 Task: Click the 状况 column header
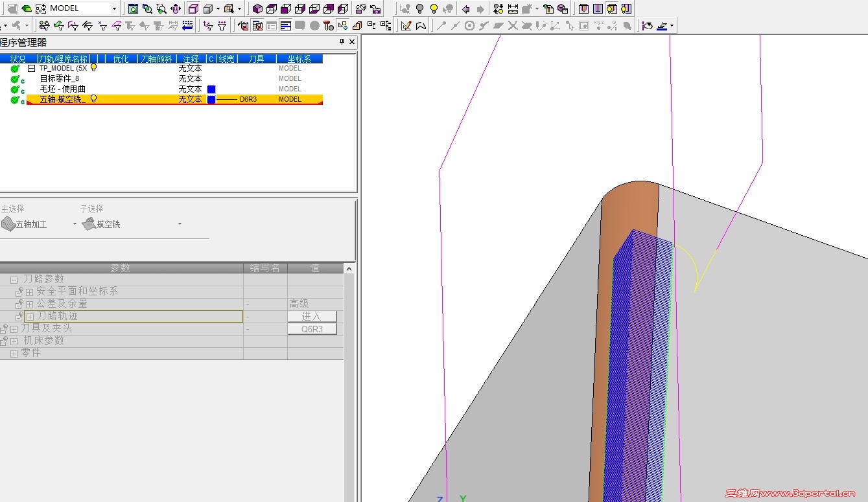click(18, 59)
